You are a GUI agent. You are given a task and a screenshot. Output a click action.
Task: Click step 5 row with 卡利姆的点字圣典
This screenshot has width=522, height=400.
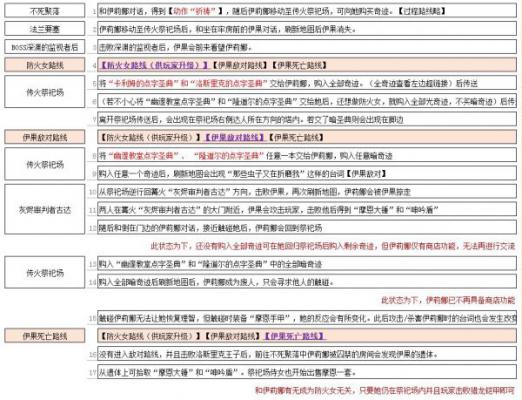click(307, 83)
